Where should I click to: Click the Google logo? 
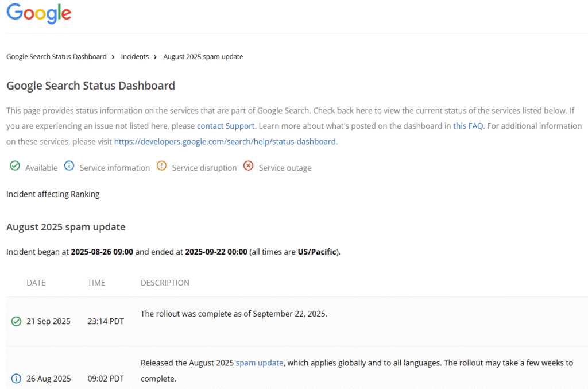click(39, 14)
